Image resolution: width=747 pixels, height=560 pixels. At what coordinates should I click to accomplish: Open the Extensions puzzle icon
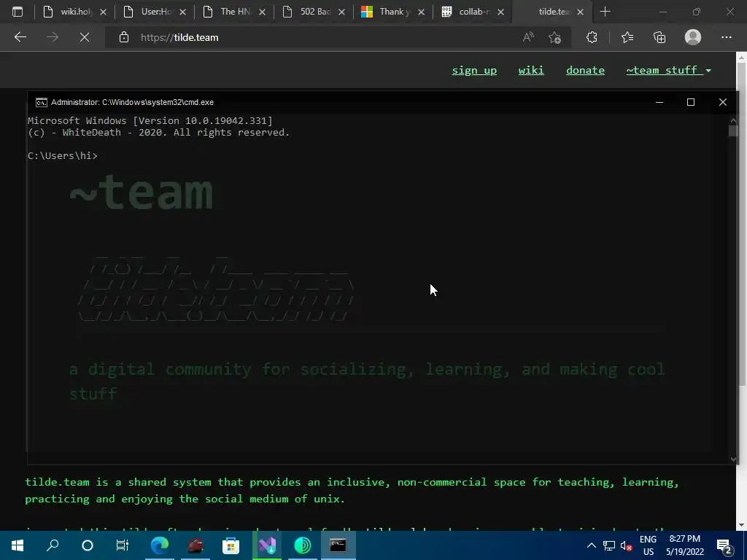(592, 37)
